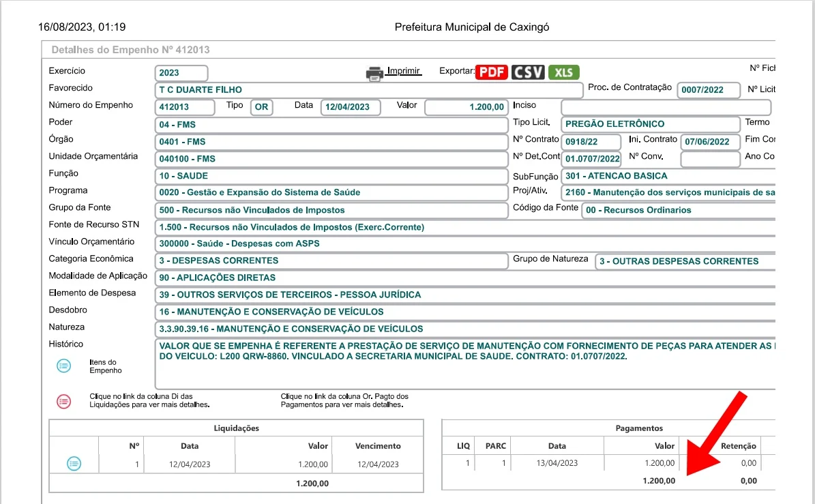Click the Imprimir link

tap(403, 71)
